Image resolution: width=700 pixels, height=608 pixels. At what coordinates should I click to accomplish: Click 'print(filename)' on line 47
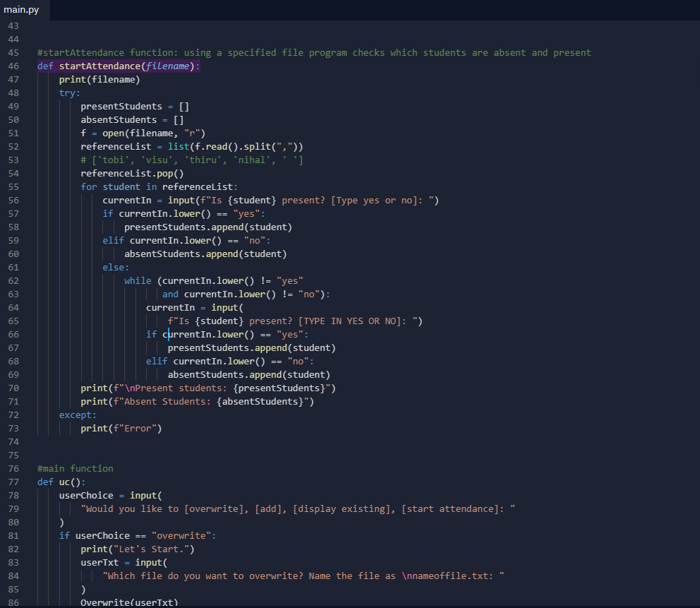(99, 80)
